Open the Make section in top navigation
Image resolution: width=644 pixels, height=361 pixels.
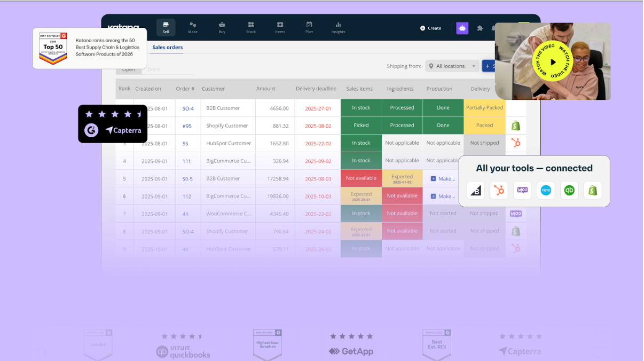[193, 27]
